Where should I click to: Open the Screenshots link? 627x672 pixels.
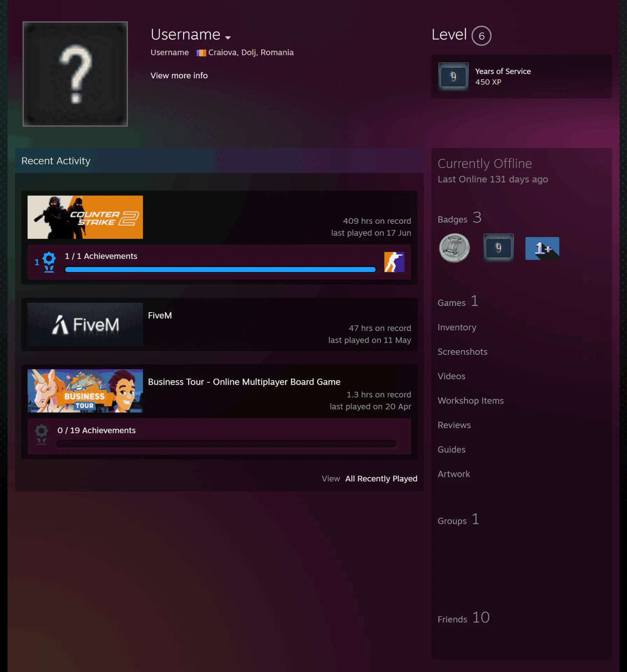462,352
